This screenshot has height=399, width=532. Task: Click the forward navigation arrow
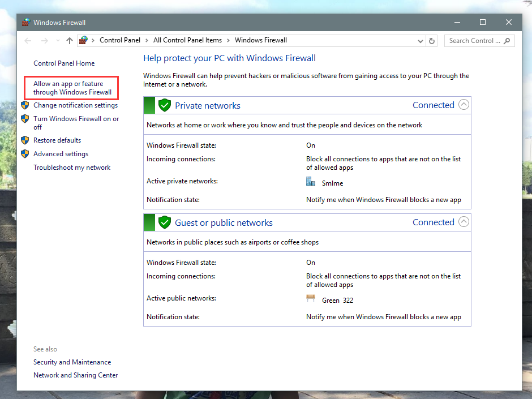pyautogui.click(x=45, y=41)
